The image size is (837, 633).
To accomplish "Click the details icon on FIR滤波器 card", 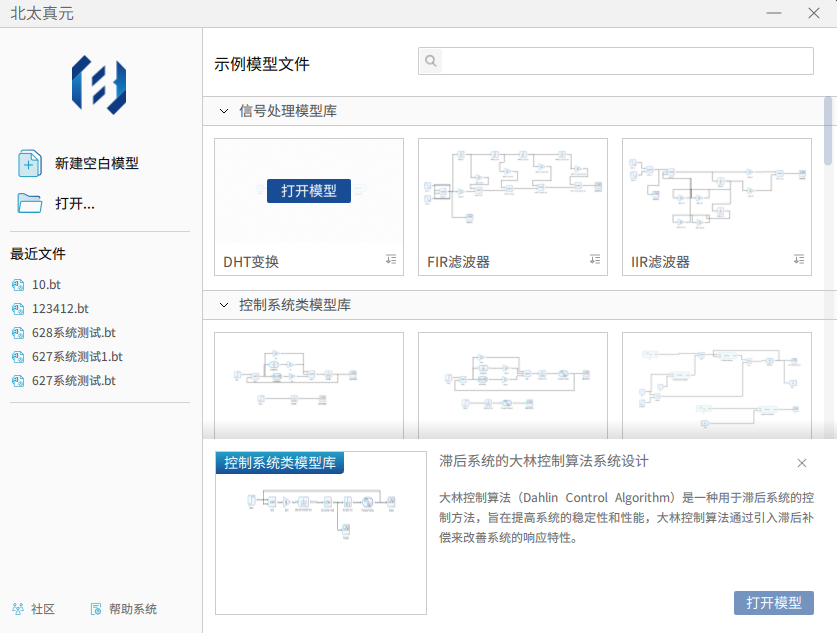I will click(595, 260).
